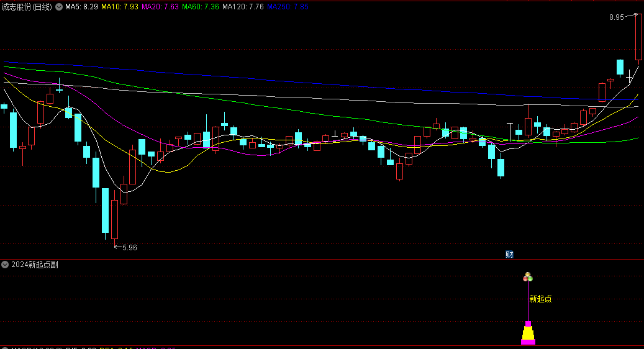This screenshot has height=349, width=644.
Task: Expand the 2024新起点副 indicator menu arrow
Action: click(5, 265)
